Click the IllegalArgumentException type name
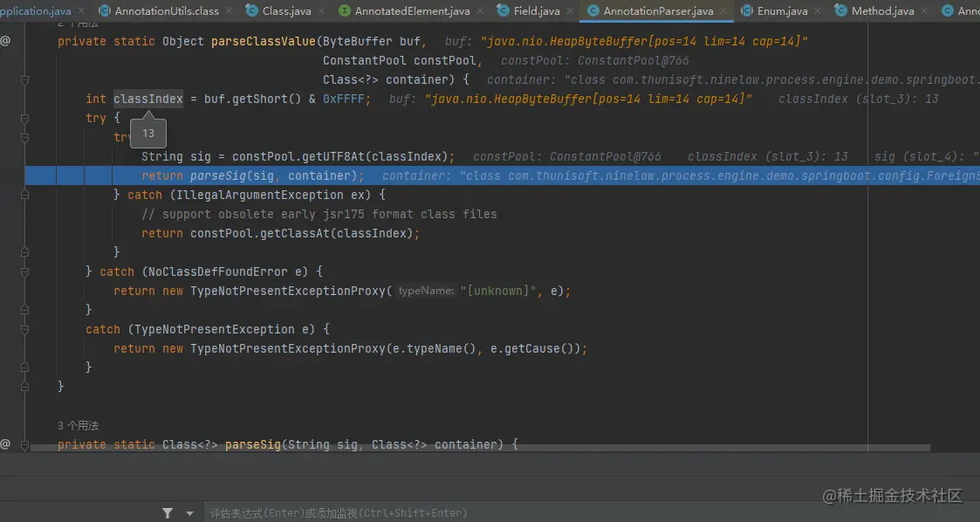Viewport: 980px width, 522px height. 260,195
